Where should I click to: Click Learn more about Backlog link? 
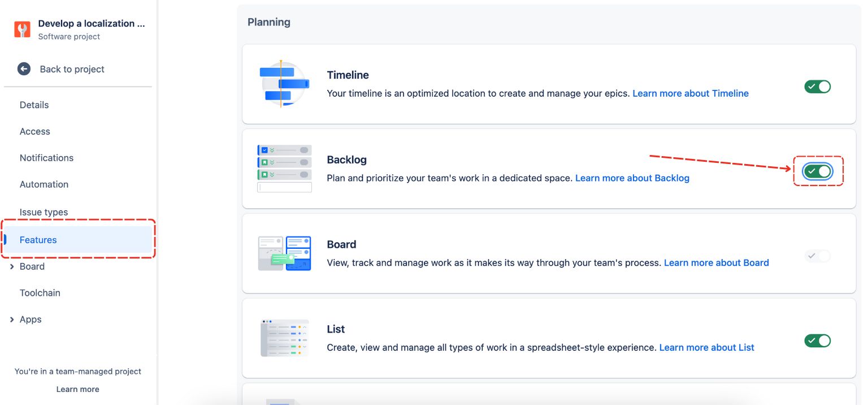[x=632, y=178]
